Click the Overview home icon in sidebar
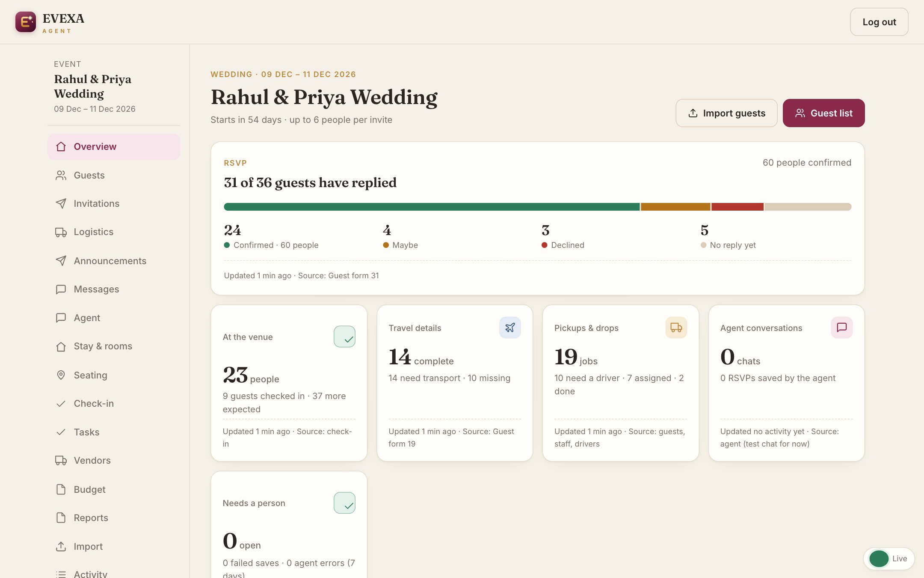This screenshot has width=924, height=578. [61, 146]
